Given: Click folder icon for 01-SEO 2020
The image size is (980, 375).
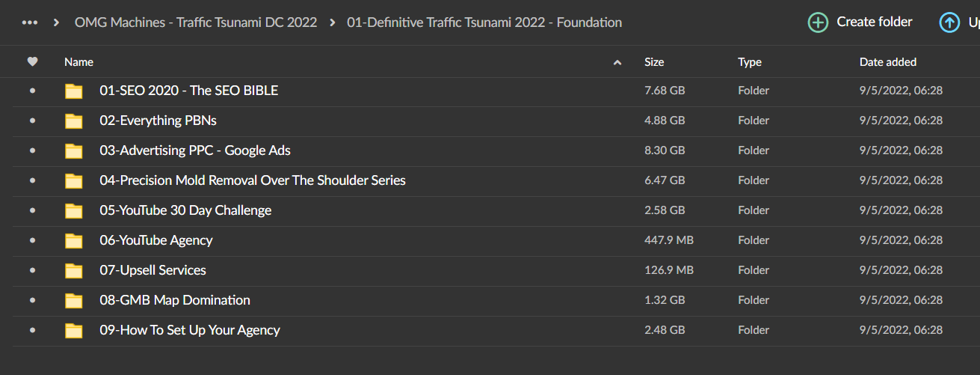Looking at the screenshot, I should 73,91.
